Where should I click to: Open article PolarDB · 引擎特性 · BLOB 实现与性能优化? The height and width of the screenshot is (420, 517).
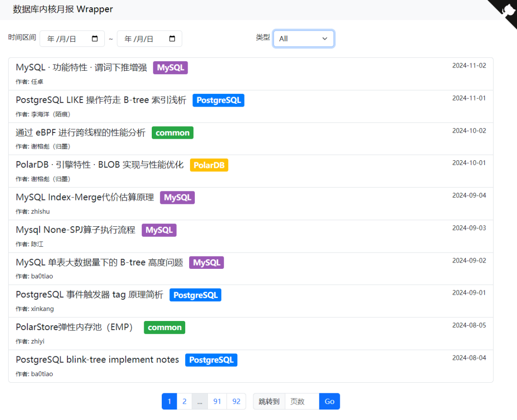[x=100, y=165]
